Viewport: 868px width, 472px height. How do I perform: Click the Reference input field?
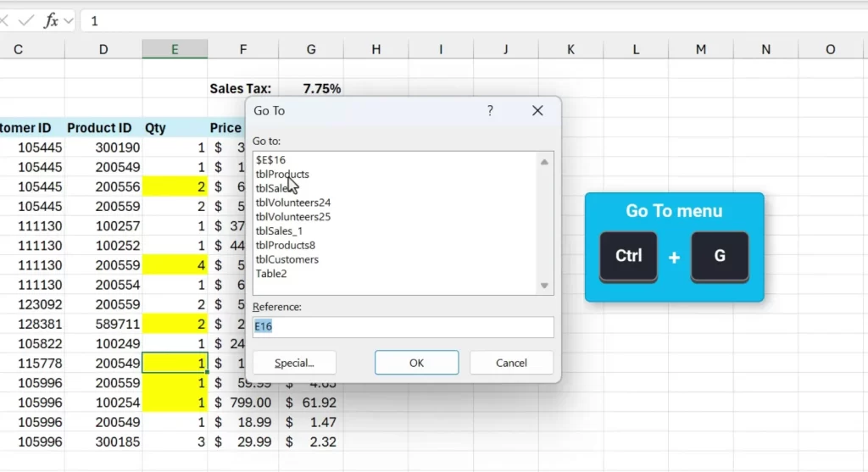(x=403, y=326)
